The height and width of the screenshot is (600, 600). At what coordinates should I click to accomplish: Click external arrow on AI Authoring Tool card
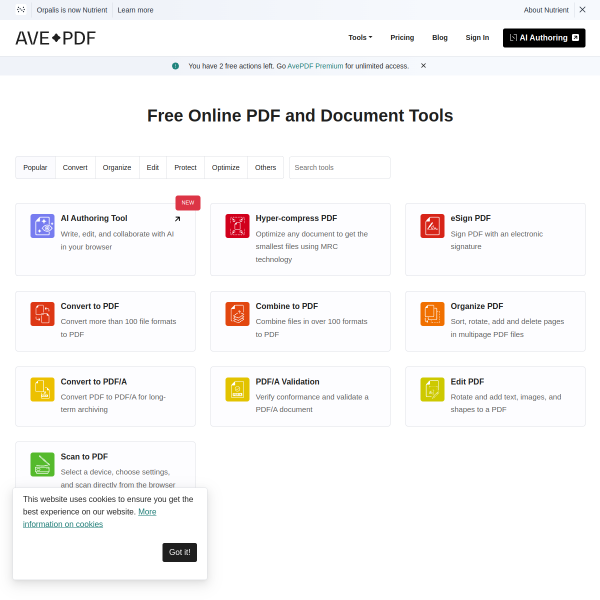pos(177,219)
